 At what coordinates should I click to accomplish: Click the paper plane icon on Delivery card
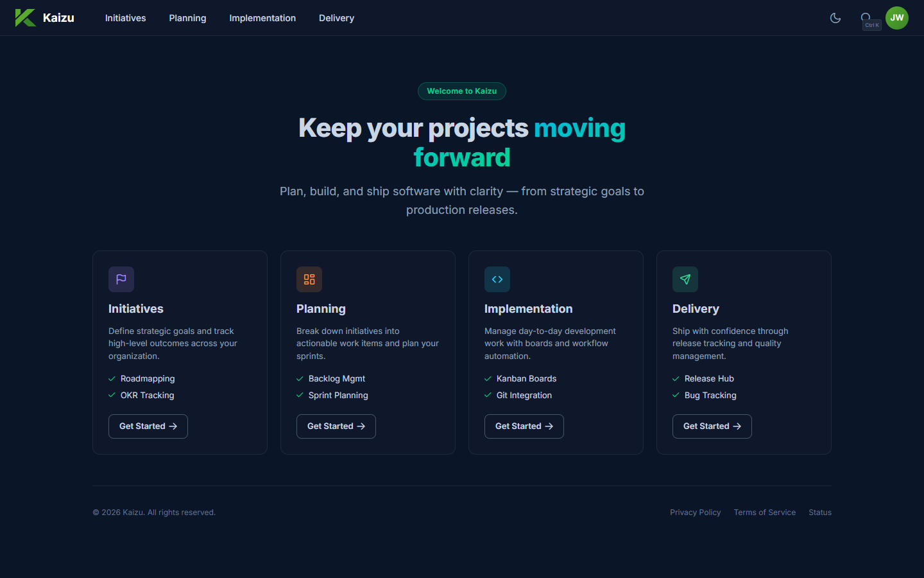pos(685,279)
